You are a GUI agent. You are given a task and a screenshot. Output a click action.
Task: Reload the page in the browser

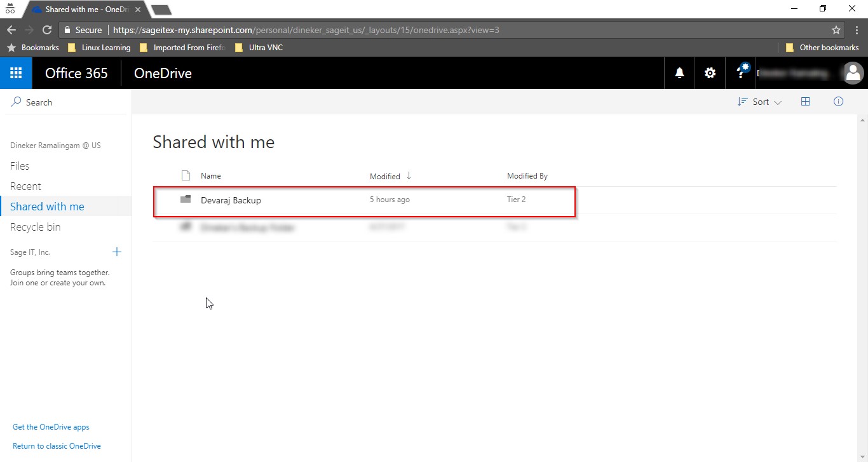click(x=46, y=30)
